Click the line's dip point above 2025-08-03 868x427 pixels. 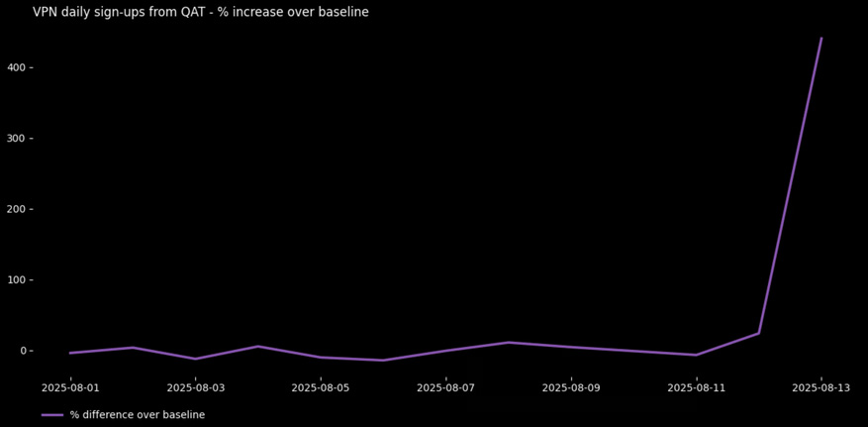pyautogui.click(x=195, y=359)
